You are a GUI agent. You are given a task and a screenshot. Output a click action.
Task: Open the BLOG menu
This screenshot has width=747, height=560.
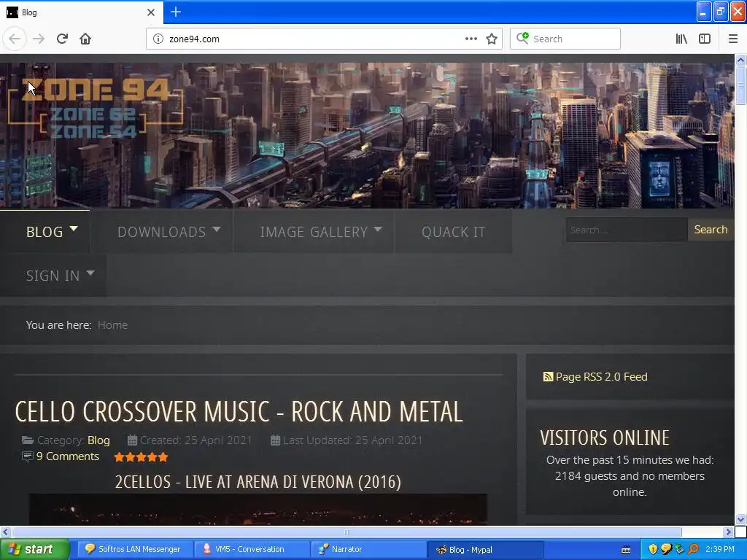[x=44, y=232]
